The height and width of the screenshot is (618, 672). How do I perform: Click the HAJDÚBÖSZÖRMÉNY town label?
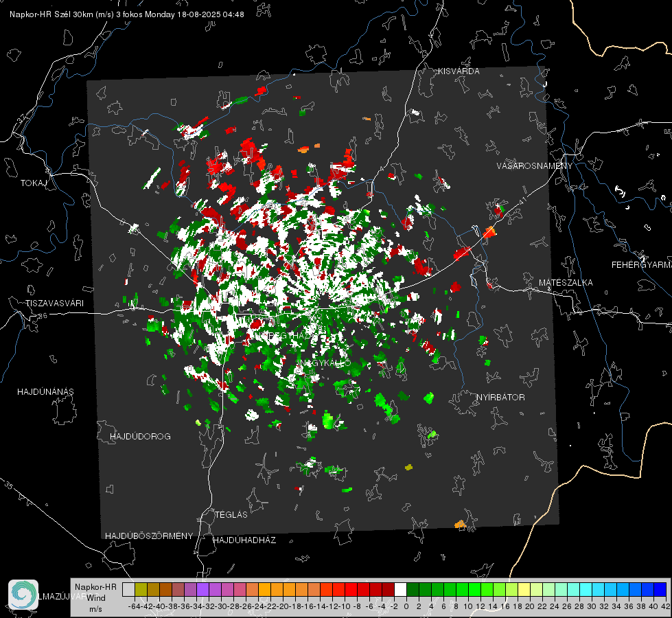click(x=149, y=536)
